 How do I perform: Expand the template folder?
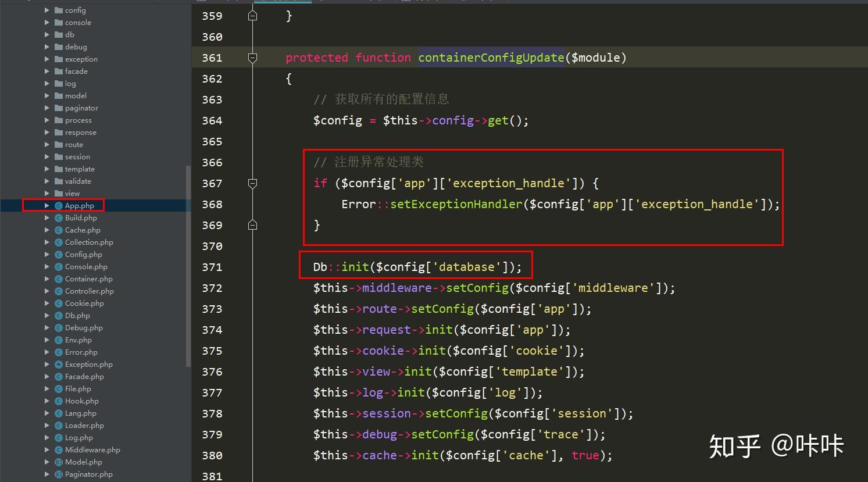48,169
